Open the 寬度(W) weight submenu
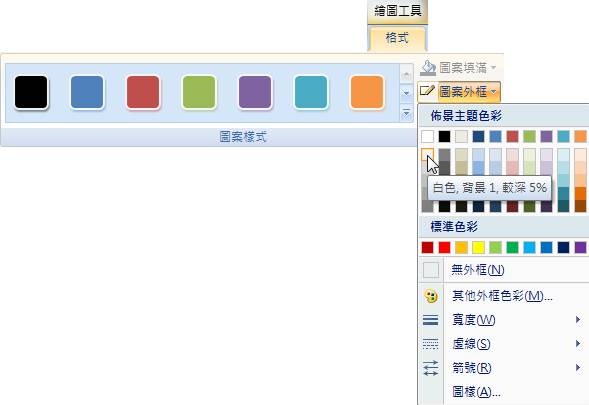Image resolution: width=589 pixels, height=405 pixels. tap(504, 320)
